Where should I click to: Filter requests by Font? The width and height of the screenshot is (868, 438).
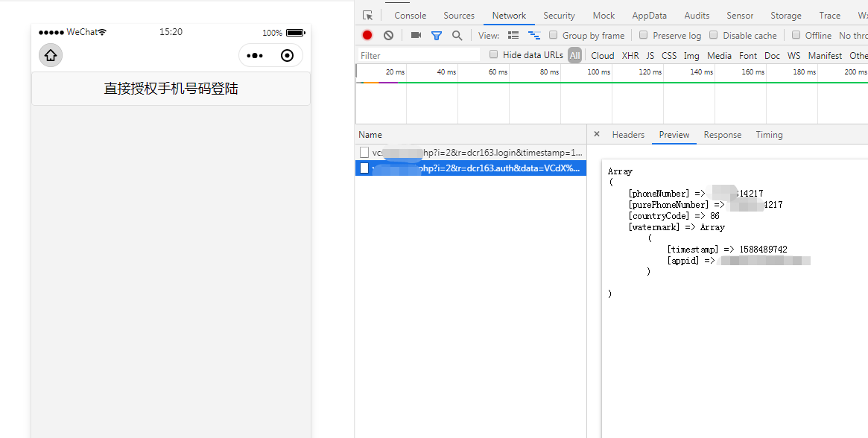point(748,55)
